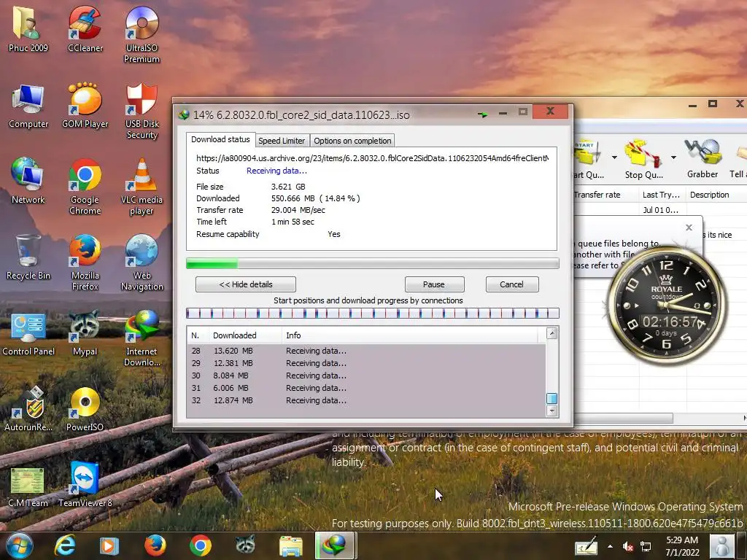Open Internet Download Manager desktop shortcut

tap(142, 338)
